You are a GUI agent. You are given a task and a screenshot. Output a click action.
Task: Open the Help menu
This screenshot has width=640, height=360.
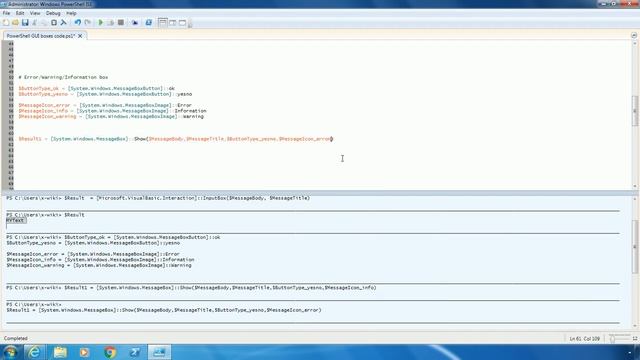(x=71, y=13)
